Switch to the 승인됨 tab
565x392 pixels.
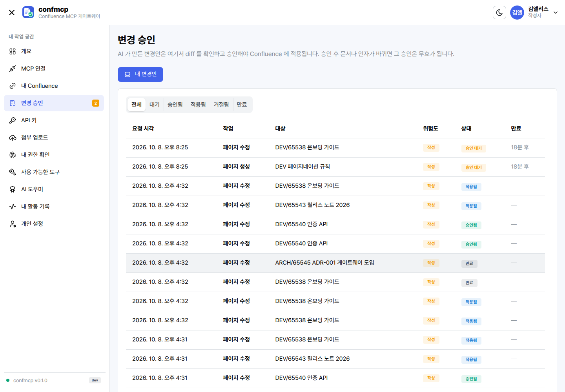(x=175, y=105)
